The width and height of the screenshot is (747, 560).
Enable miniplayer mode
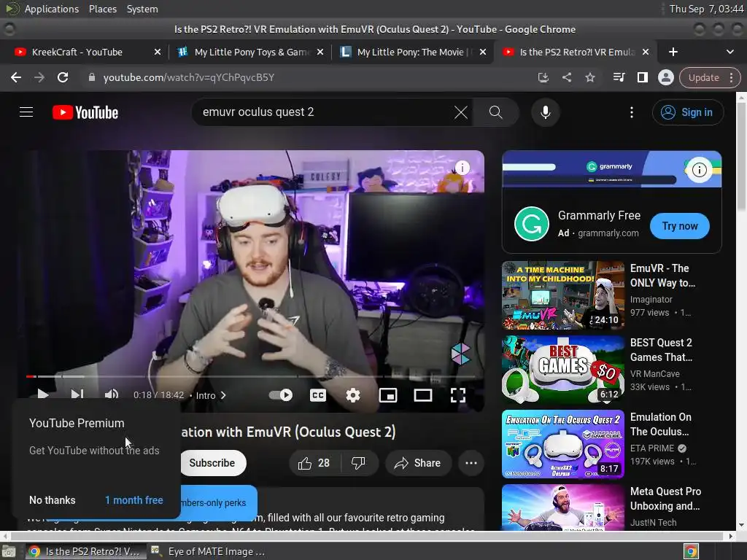[388, 394]
